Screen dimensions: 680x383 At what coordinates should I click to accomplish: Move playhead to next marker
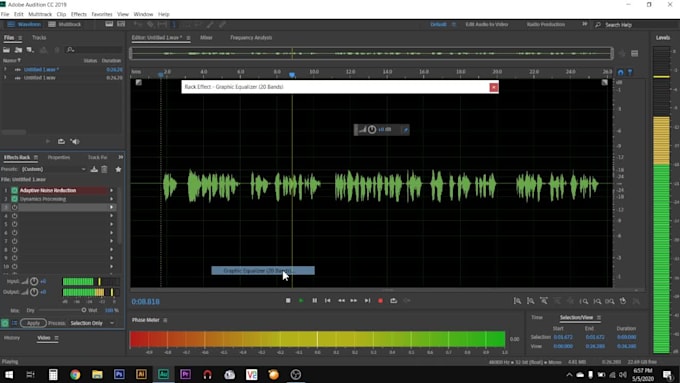367,301
